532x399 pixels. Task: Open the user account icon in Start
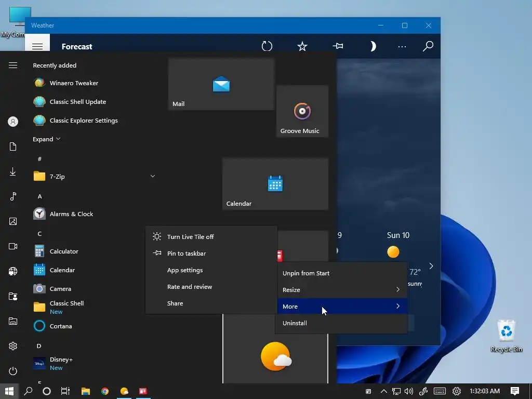[x=13, y=122]
